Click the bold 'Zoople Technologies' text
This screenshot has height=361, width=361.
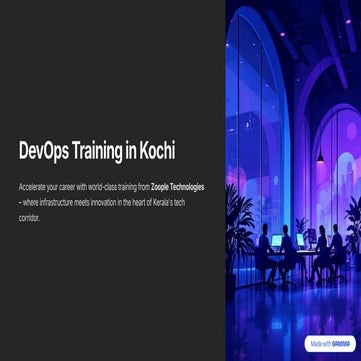(177, 187)
